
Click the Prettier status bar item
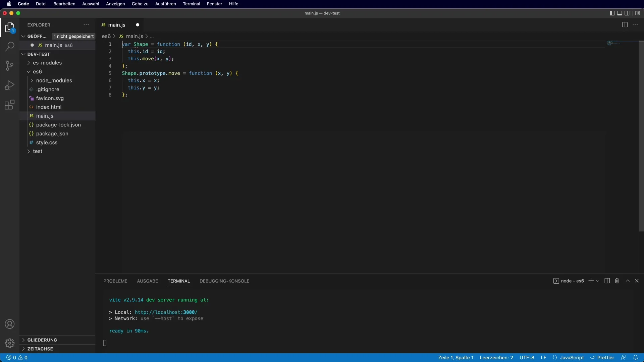(x=602, y=358)
